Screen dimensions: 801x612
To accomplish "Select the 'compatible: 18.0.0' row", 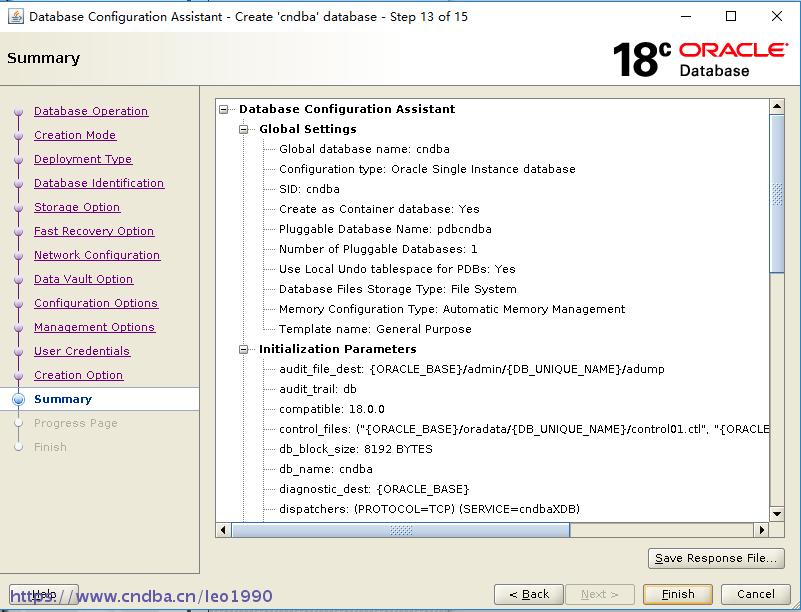I will [x=332, y=409].
